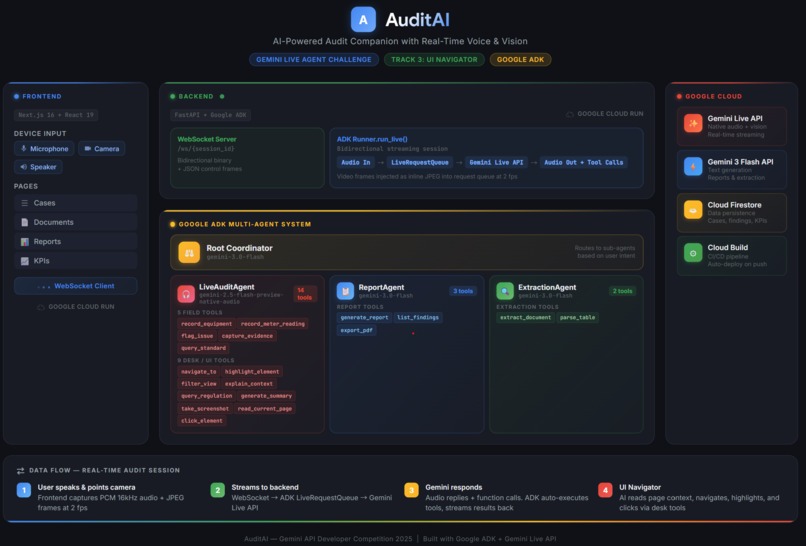
Task: Click the Gemini Live Agent Challenge badge
Action: click(x=314, y=60)
